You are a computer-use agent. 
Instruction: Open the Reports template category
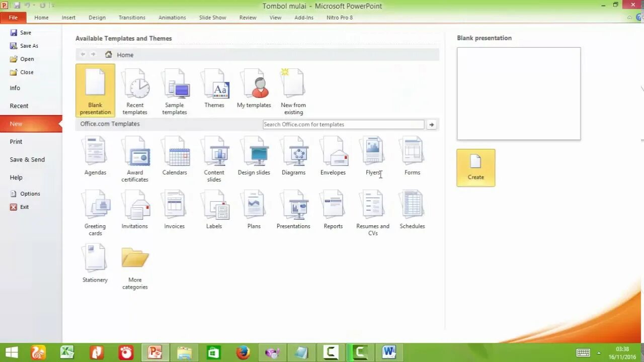coord(333,210)
